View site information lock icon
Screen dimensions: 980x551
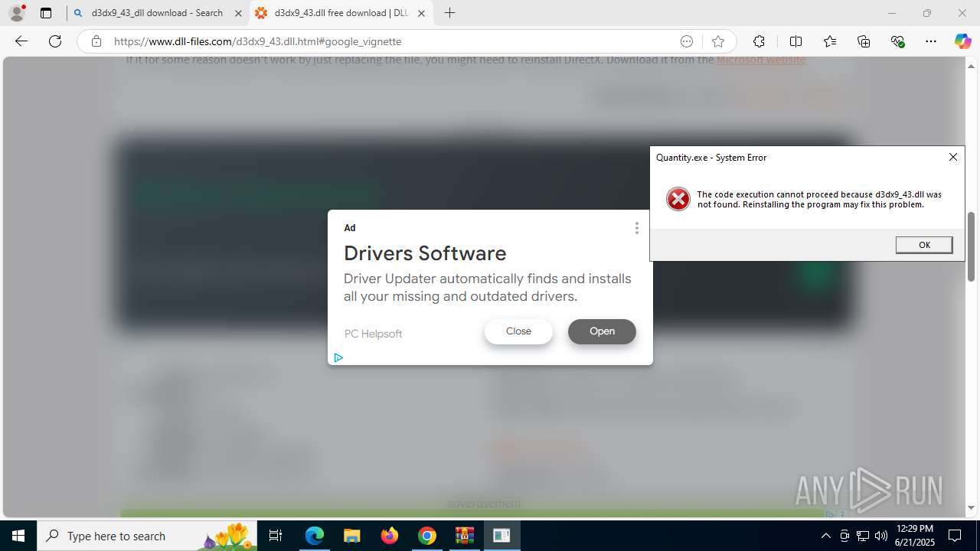coord(96,41)
